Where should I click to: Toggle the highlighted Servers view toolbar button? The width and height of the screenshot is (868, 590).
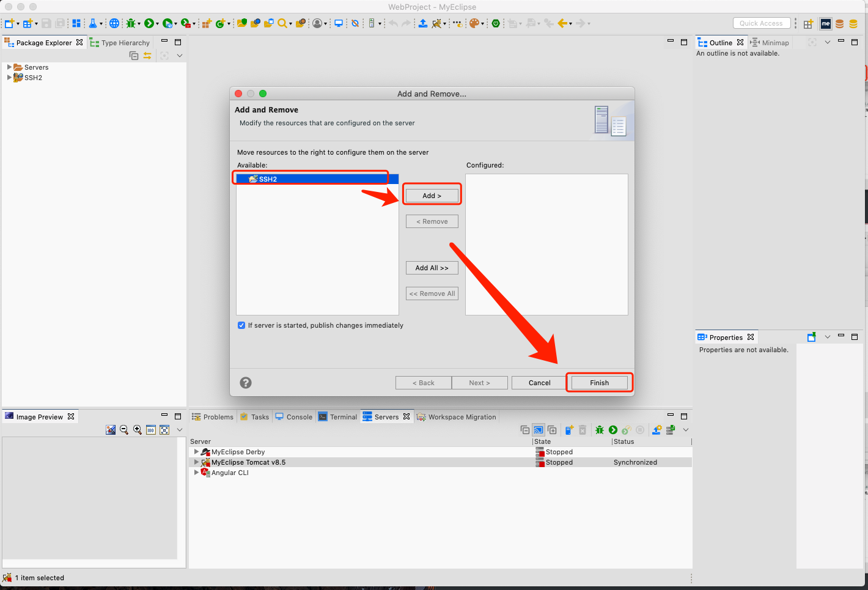[539, 430]
